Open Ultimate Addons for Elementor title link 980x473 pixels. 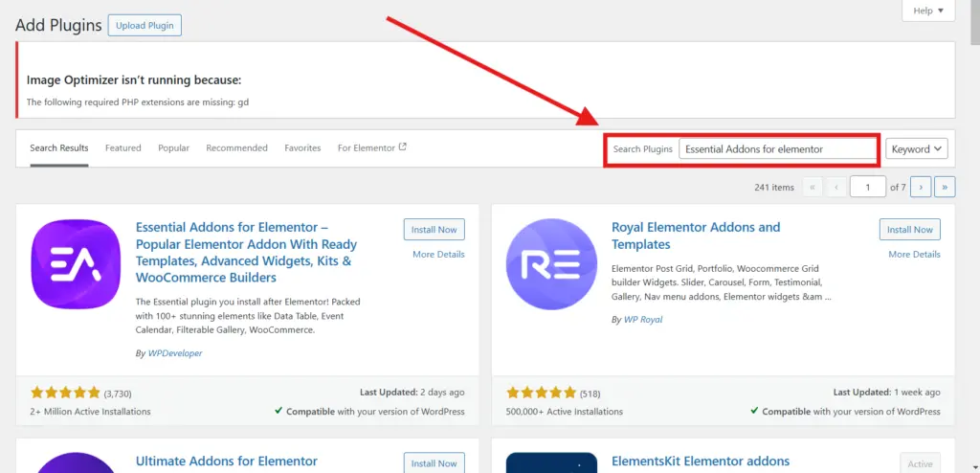226,462
